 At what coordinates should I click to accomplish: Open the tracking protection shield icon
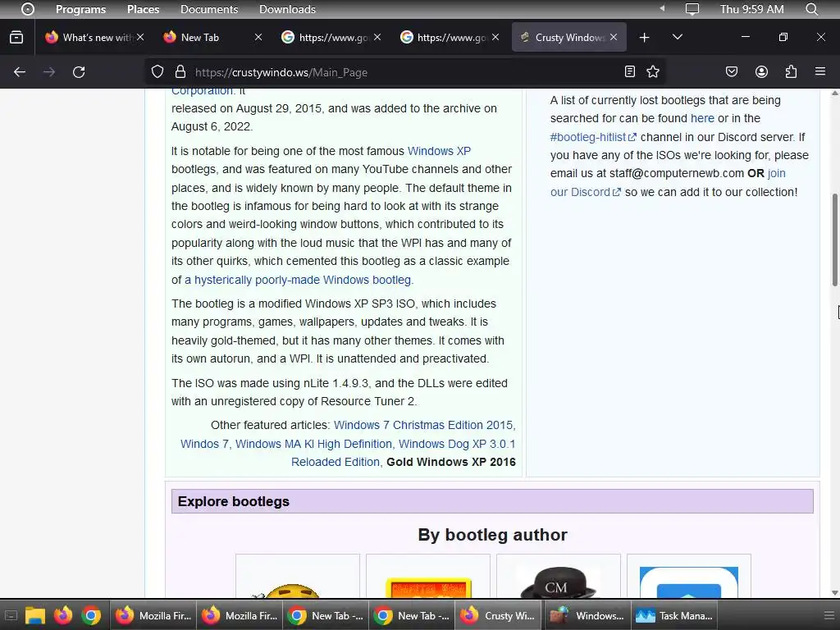pos(157,72)
